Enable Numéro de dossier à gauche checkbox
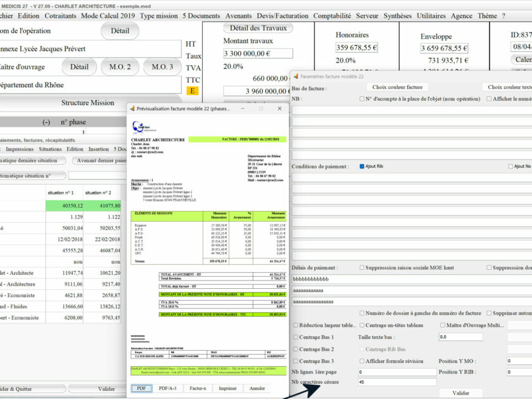Viewport: 532px width, 399px height. pyautogui.click(x=362, y=313)
